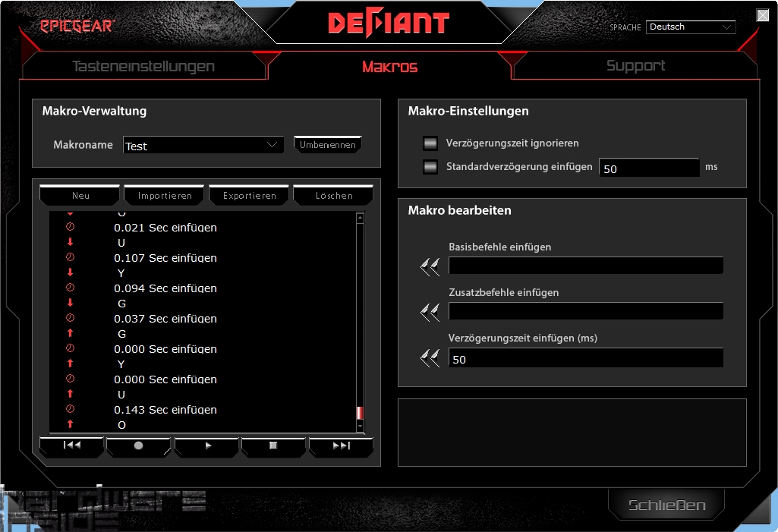Start macro recording with the record button

click(x=138, y=445)
